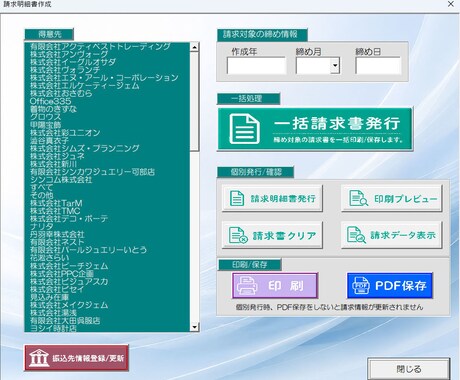Select 株式会社デコ・ボーテ in customer list

click(x=107, y=219)
